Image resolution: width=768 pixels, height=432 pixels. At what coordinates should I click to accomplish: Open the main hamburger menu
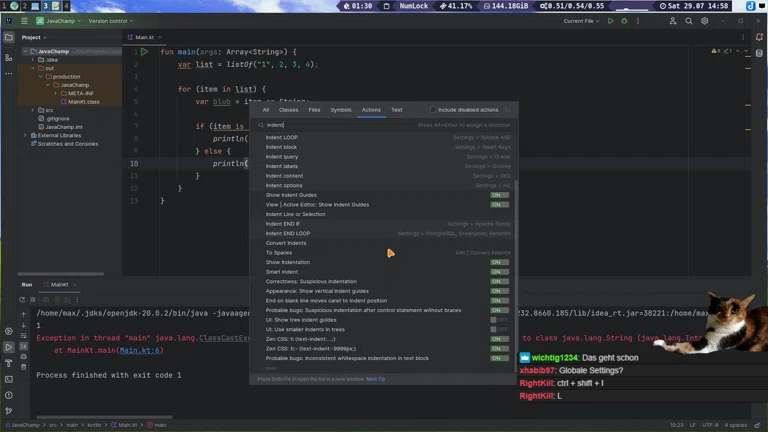pos(24,21)
